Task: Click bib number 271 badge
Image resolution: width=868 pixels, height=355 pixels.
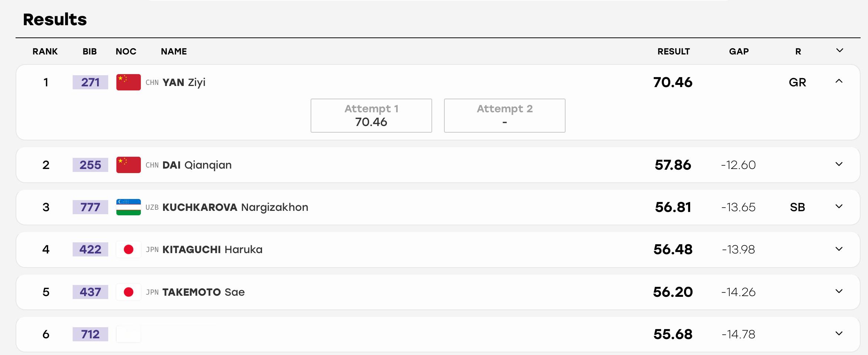Action: point(90,82)
